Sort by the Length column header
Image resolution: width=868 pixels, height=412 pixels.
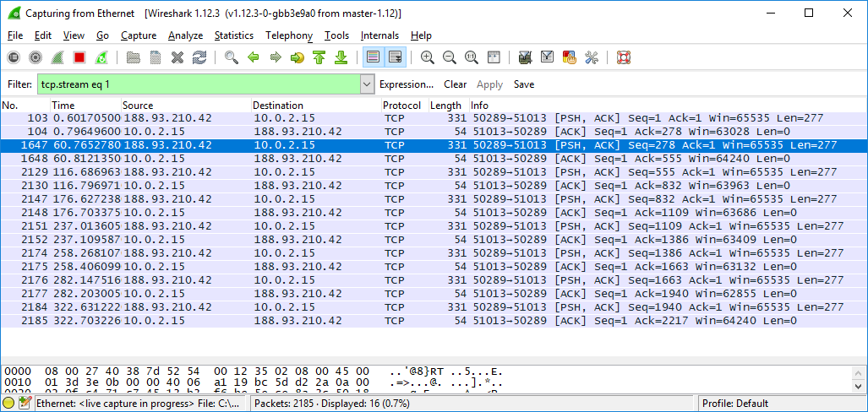449,105
